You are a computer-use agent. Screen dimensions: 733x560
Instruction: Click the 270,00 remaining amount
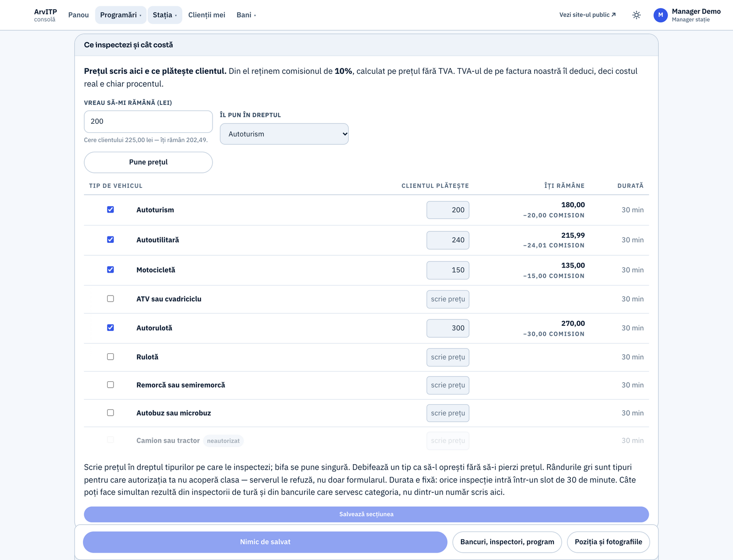[x=573, y=324]
